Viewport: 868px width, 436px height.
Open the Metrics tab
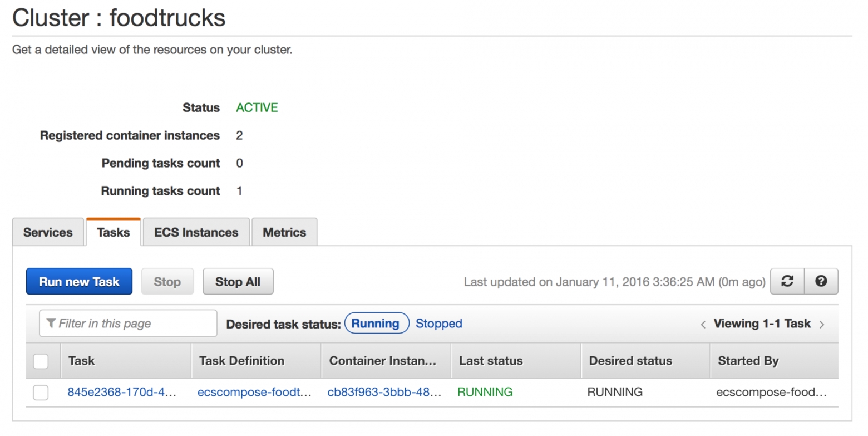click(x=284, y=232)
